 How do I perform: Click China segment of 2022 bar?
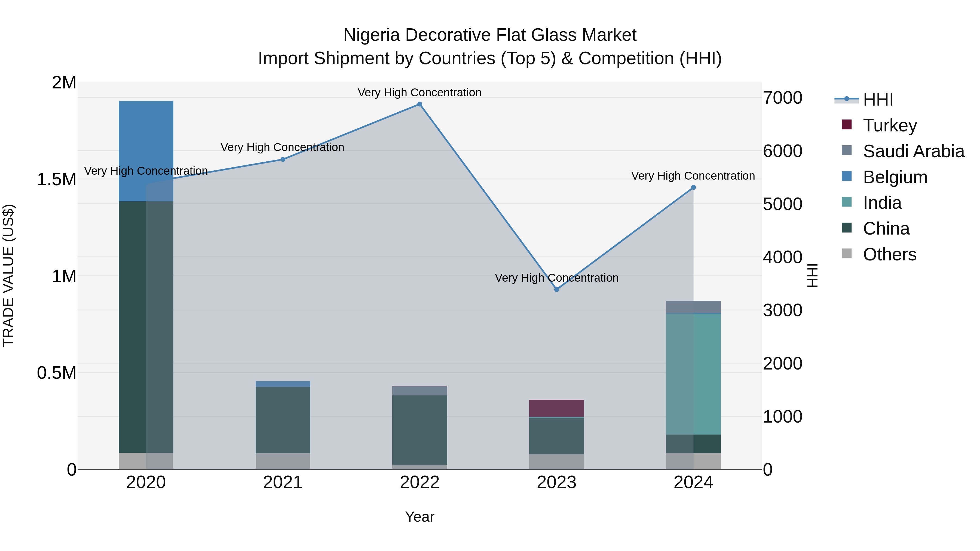click(x=419, y=430)
